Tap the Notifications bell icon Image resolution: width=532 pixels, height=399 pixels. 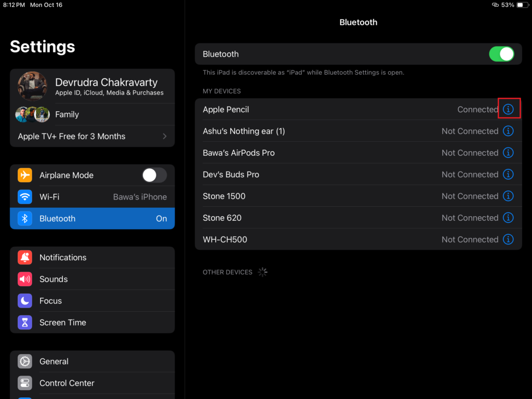point(25,258)
